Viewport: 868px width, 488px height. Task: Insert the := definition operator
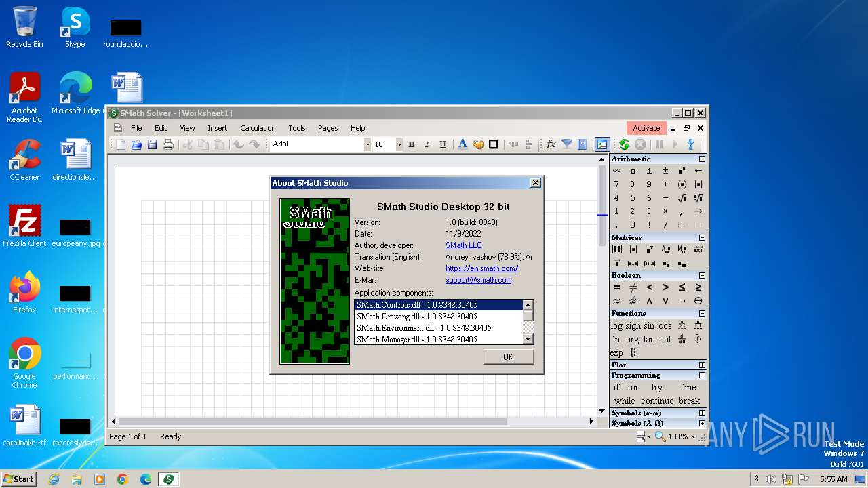point(682,225)
